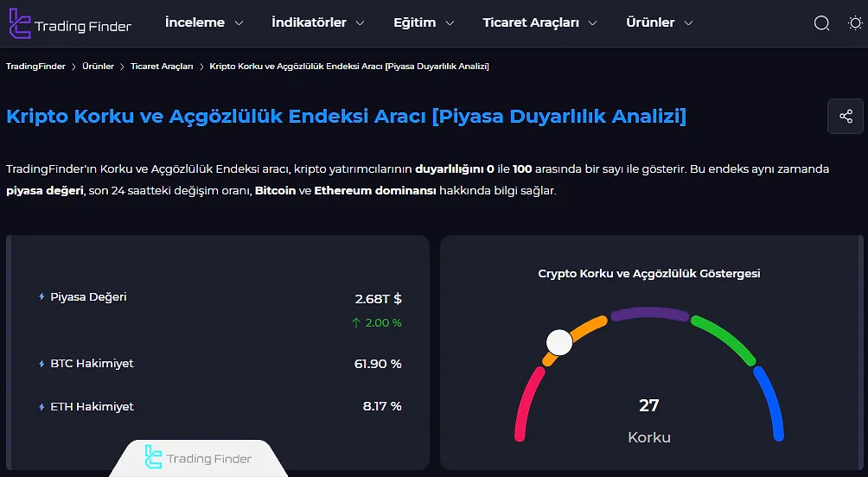Toggle light/dark theme sun icon
Viewport: 868px width, 477px height.
tap(855, 22)
